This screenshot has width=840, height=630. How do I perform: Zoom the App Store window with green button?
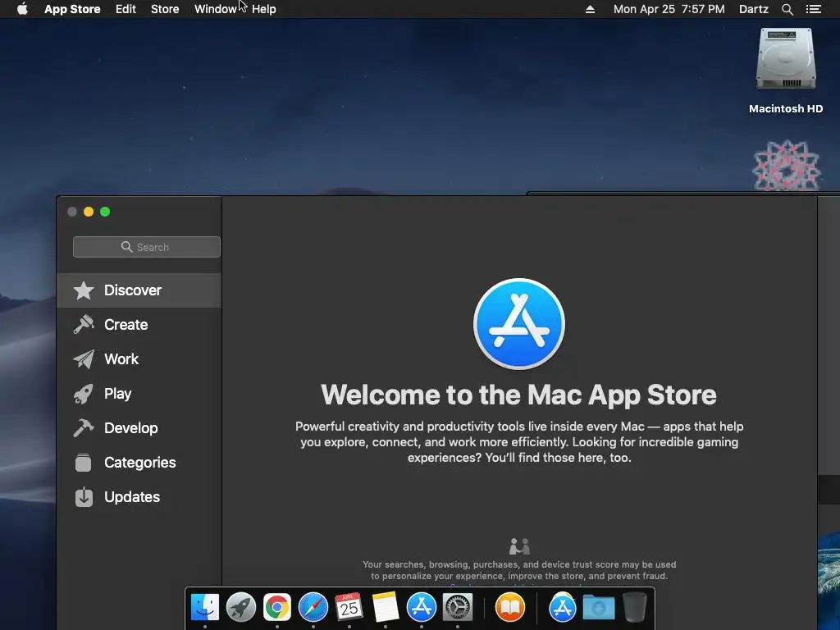click(x=105, y=212)
